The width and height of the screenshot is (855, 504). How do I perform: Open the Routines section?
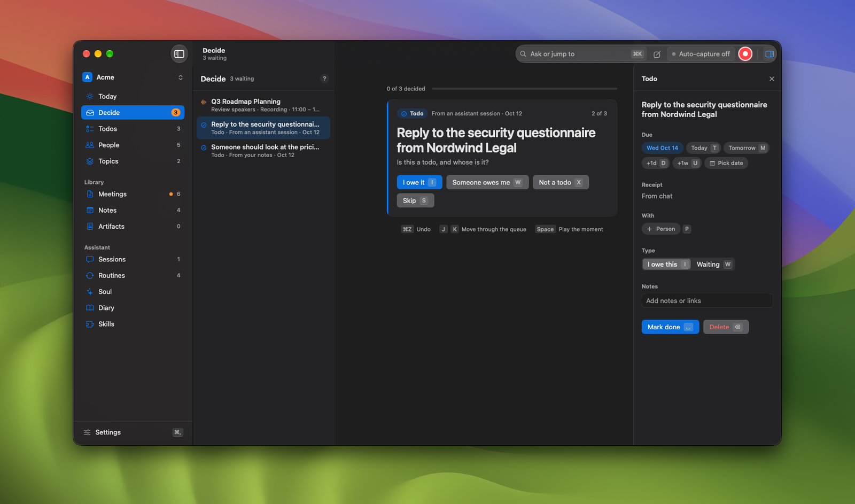point(133,275)
